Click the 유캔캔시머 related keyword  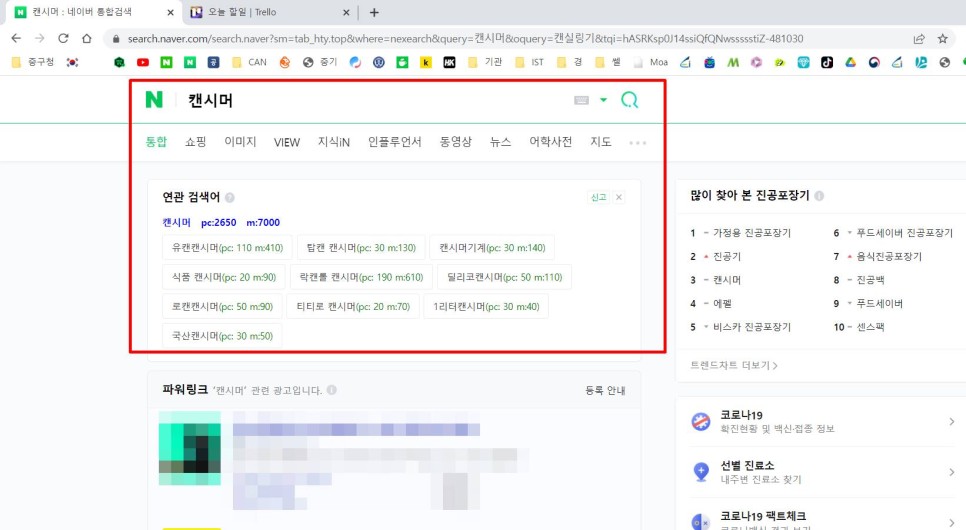[x=227, y=247]
